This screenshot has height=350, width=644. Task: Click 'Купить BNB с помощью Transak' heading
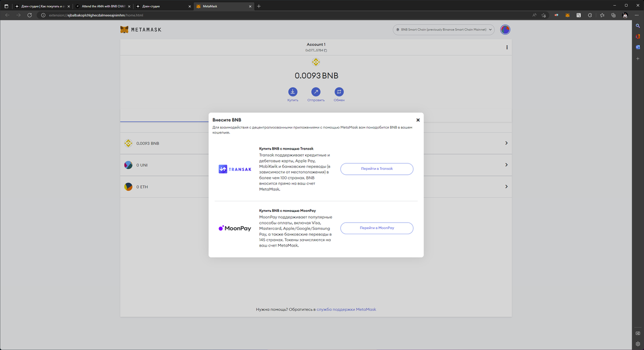coord(286,148)
